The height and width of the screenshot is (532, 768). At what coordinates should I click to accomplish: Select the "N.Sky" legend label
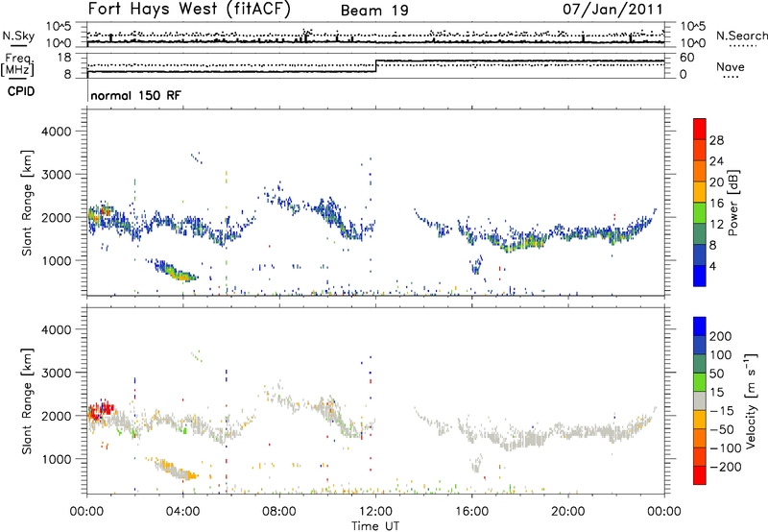pos(18,36)
